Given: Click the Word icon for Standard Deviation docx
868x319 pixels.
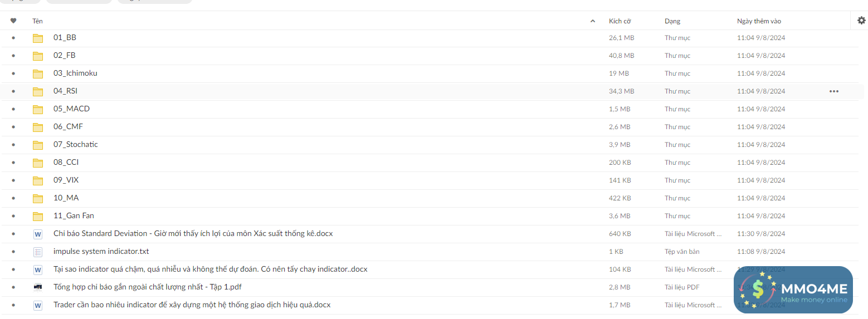Looking at the screenshot, I should click(38, 234).
